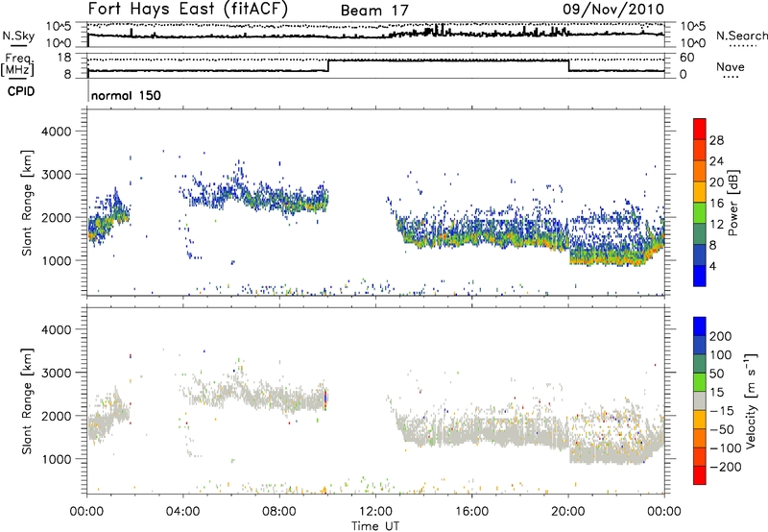Select the "normal 150" CPID text
Viewport: 768px width, 532px height.
click(126, 95)
